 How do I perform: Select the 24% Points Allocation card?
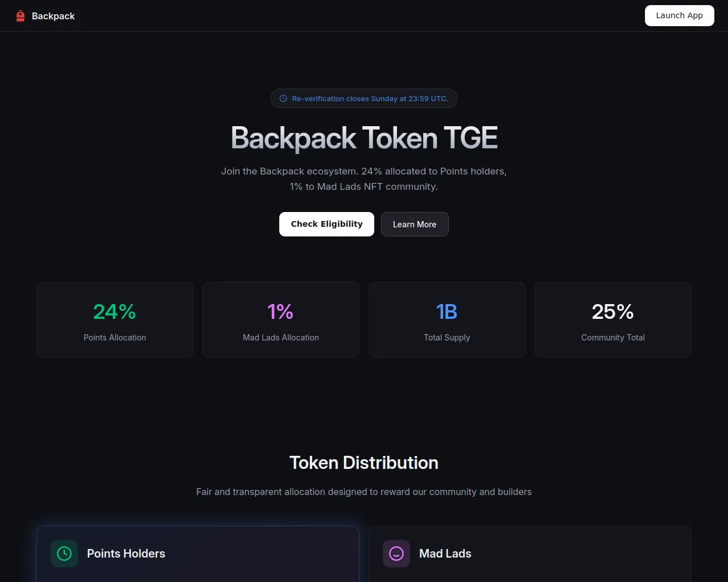[x=115, y=319]
